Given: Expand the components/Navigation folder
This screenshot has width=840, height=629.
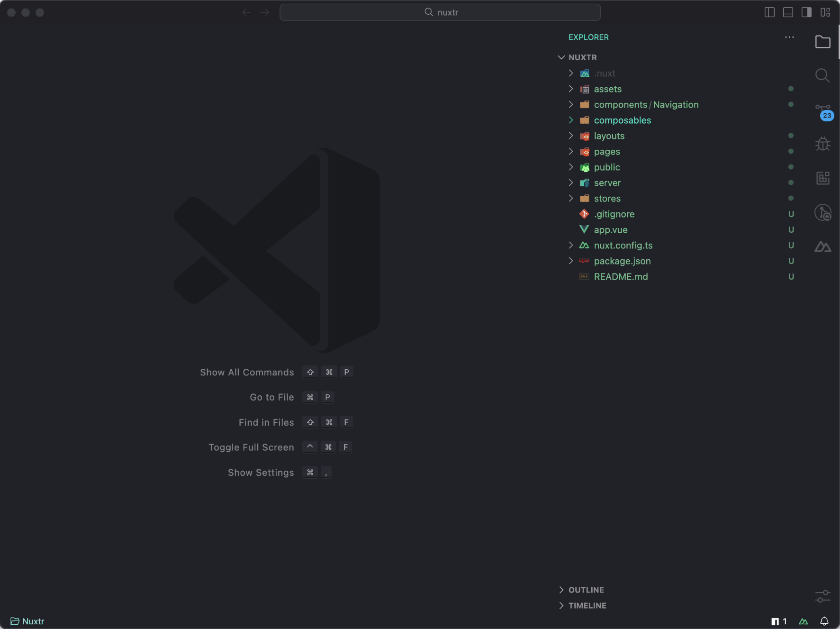Looking at the screenshot, I should pyautogui.click(x=571, y=104).
